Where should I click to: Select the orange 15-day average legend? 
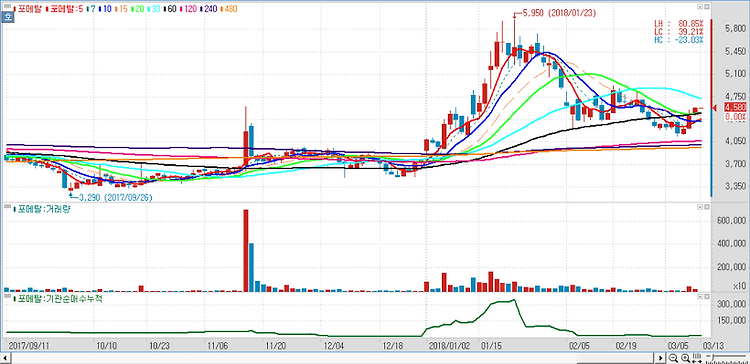point(121,9)
